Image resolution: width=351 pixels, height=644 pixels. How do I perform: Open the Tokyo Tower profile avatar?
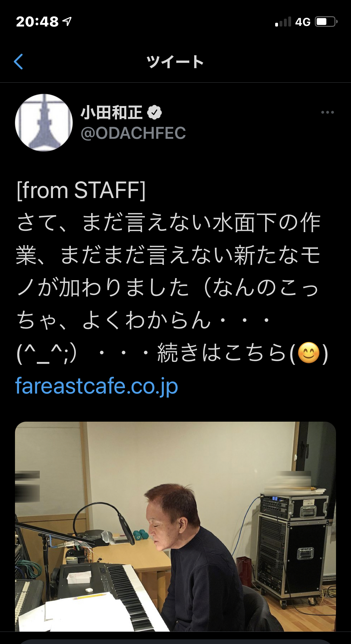(44, 123)
